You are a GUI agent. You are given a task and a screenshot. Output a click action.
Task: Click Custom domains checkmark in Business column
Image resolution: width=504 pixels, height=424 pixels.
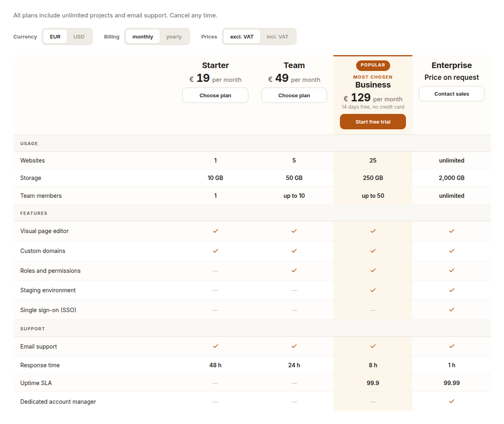[373, 251]
